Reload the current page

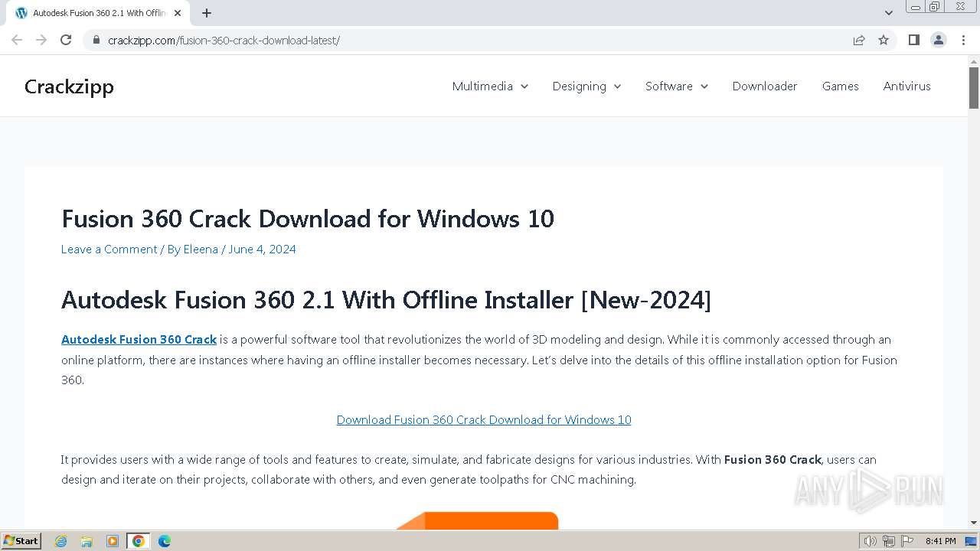(66, 40)
